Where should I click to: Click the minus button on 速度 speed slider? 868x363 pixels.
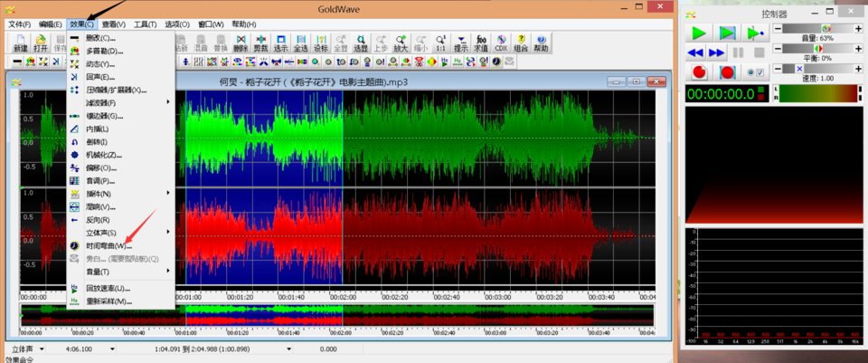tap(778, 69)
